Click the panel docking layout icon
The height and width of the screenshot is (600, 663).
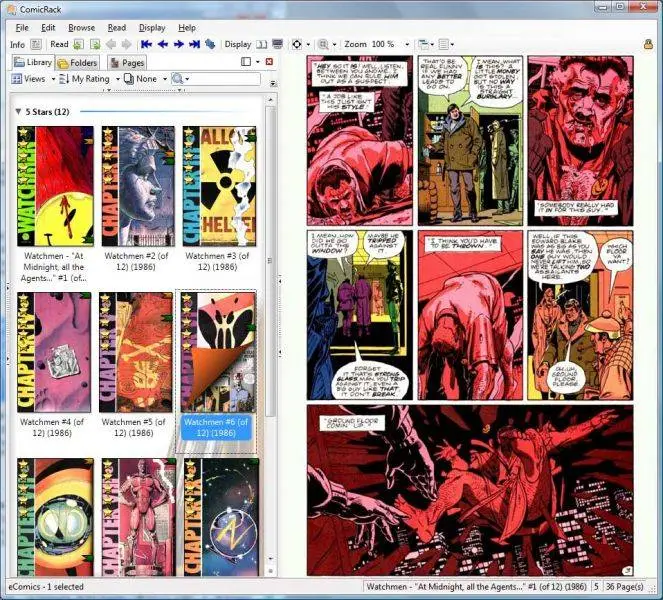[x=246, y=62]
